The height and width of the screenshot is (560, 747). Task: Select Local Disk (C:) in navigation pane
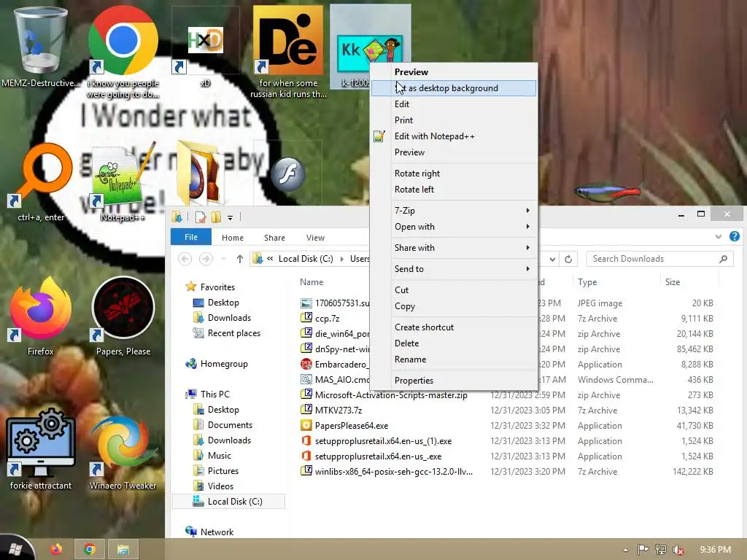click(228, 502)
